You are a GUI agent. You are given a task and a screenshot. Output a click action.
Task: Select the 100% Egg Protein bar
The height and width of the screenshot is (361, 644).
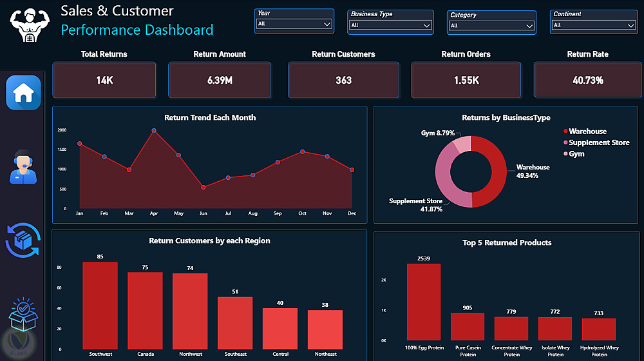coord(424,302)
